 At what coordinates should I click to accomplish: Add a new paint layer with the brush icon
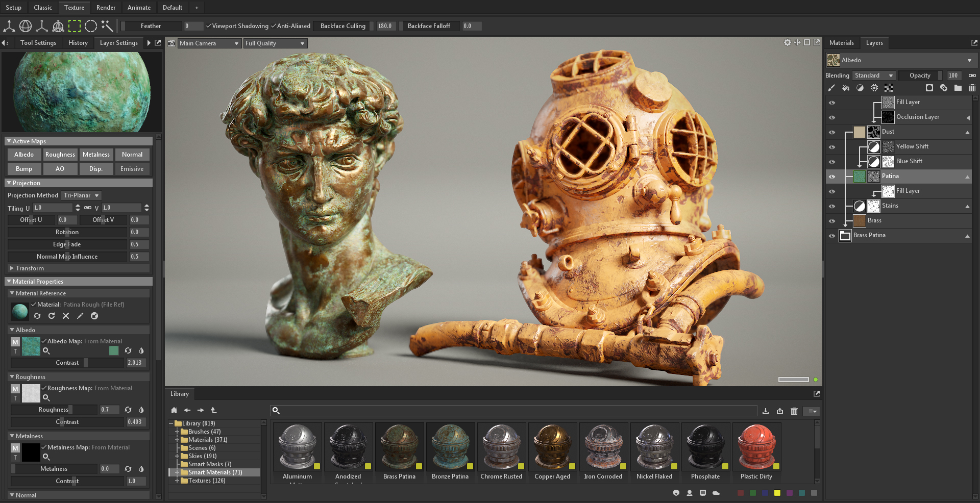coord(831,88)
